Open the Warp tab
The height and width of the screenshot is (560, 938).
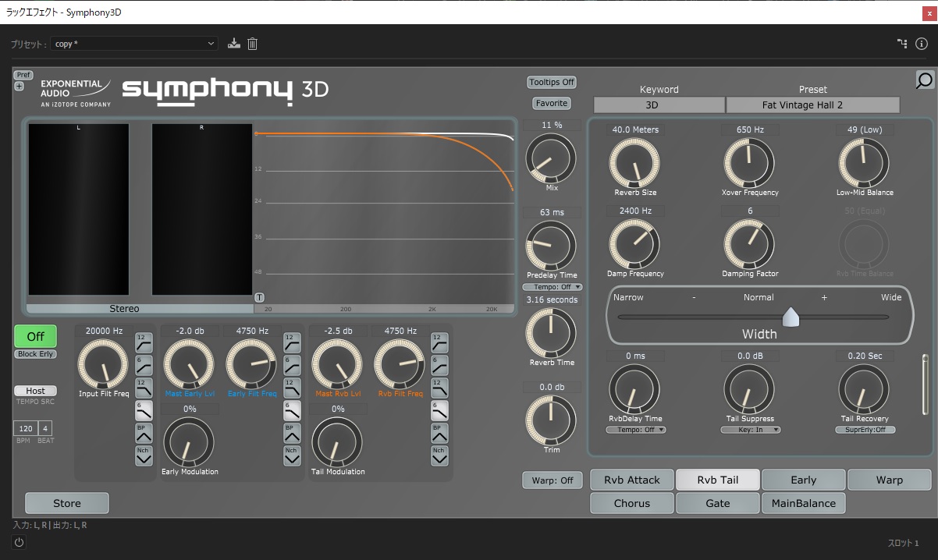(890, 480)
